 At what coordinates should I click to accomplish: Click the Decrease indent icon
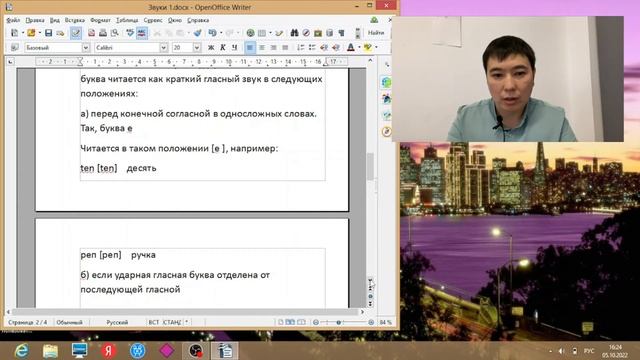click(x=324, y=48)
